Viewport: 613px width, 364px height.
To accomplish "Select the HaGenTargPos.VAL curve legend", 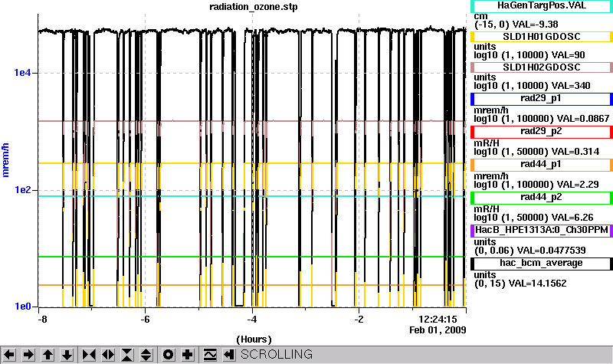I will (542, 5).
